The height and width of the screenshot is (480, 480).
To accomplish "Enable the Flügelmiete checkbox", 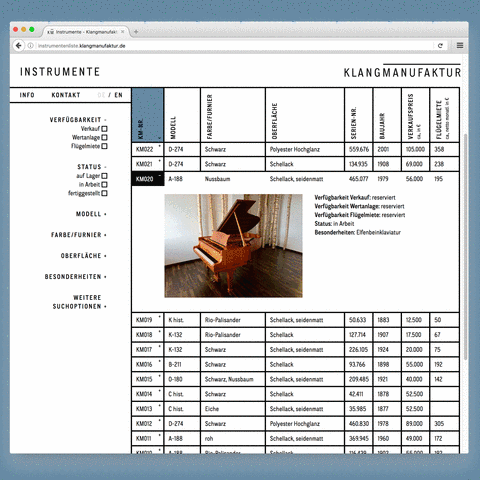I will click(x=104, y=146).
